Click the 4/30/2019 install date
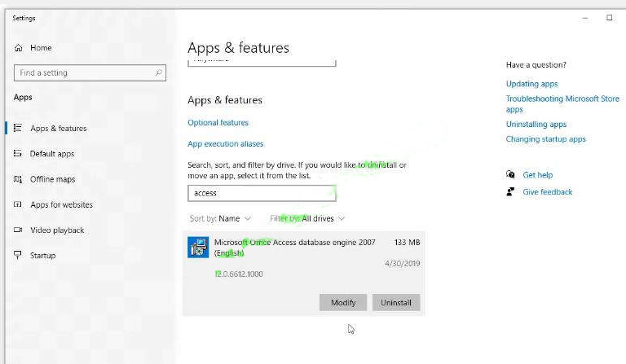The height and width of the screenshot is (364, 626). click(403, 264)
